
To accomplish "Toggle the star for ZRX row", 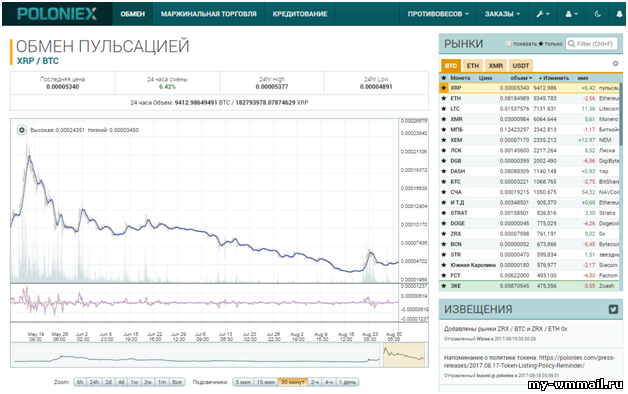I will (x=443, y=233).
